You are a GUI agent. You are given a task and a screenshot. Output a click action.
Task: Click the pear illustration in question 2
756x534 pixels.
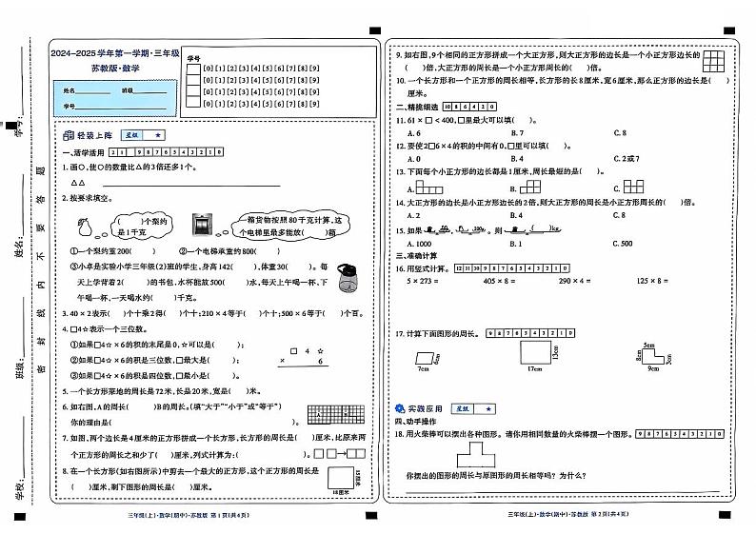point(86,226)
